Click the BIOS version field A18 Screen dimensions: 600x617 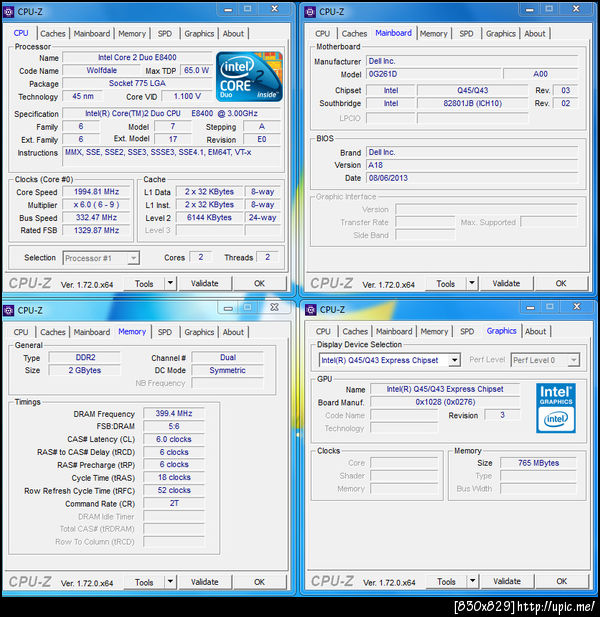[x=472, y=165]
